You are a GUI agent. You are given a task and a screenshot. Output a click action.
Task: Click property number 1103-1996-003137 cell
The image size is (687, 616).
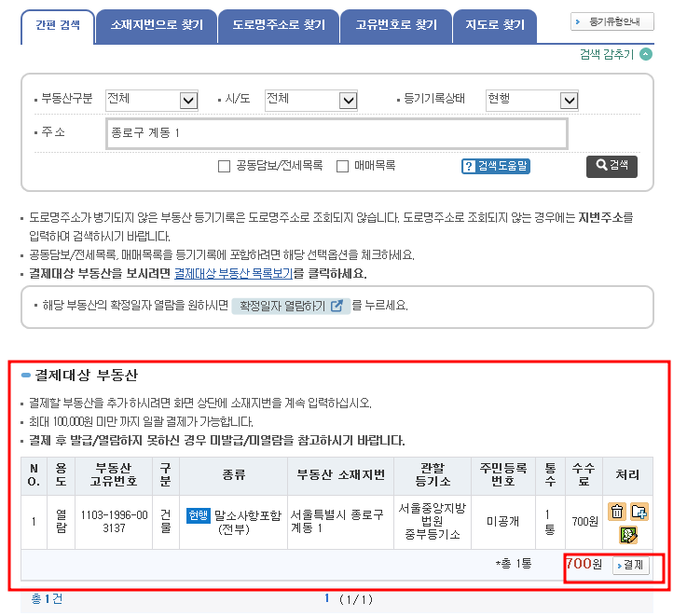[x=114, y=522]
